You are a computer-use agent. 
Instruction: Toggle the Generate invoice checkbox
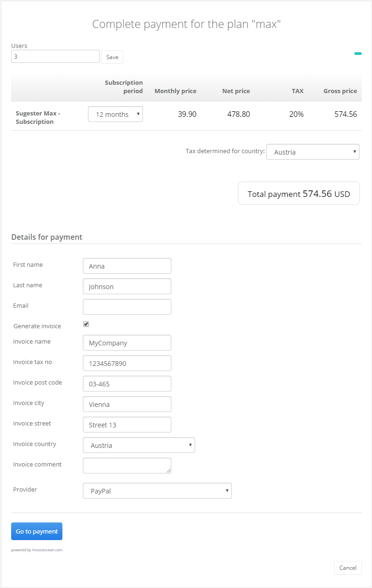pyautogui.click(x=86, y=324)
